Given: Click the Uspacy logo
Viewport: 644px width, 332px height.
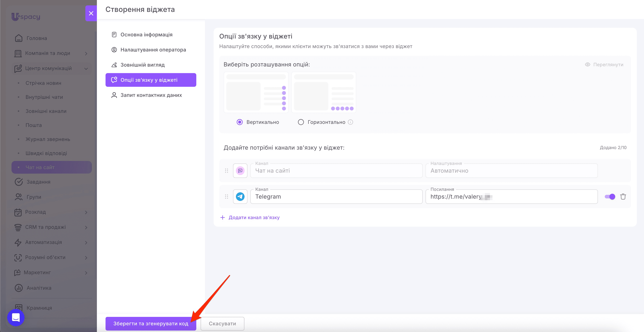Looking at the screenshot, I should point(26,17).
